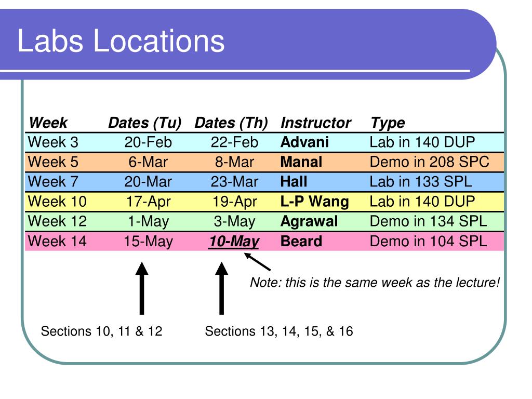This screenshot has width=532, height=399.
Task: Click the "15-May" date cell
Action: (148, 242)
